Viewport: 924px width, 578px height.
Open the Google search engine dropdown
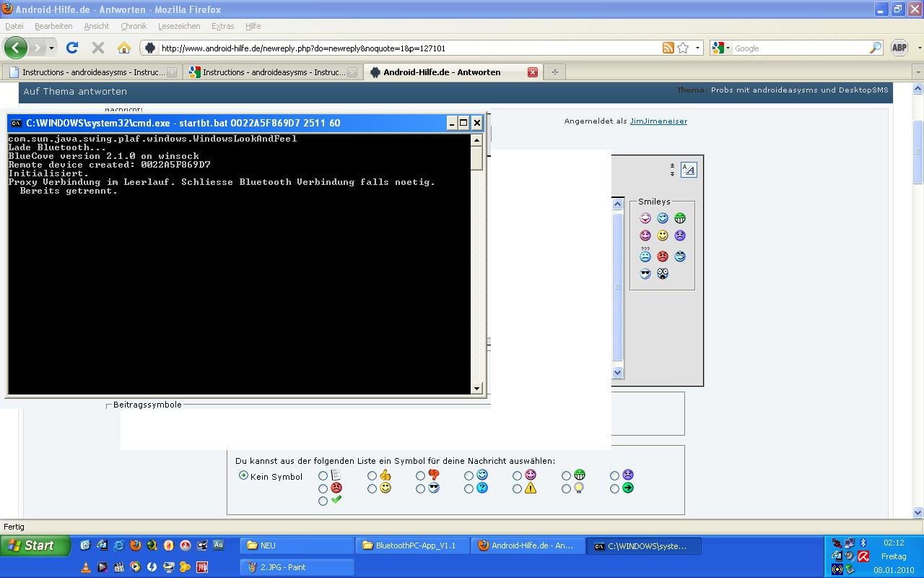pos(728,48)
